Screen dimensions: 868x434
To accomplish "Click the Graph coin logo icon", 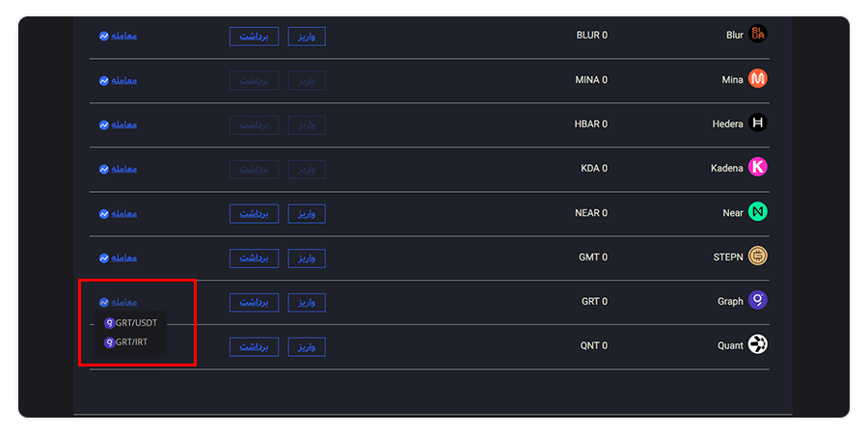I will pyautogui.click(x=758, y=301).
